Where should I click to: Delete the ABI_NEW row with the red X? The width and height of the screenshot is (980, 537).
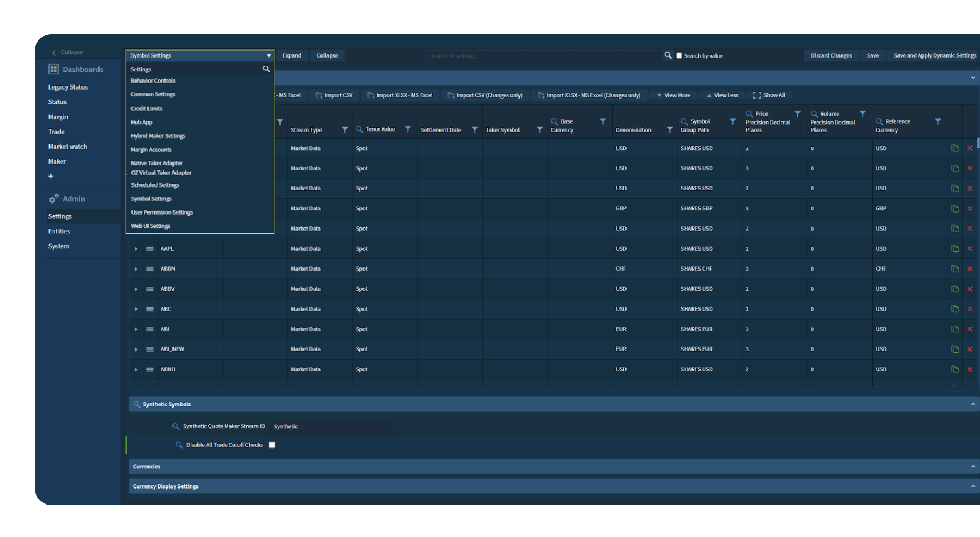point(970,349)
